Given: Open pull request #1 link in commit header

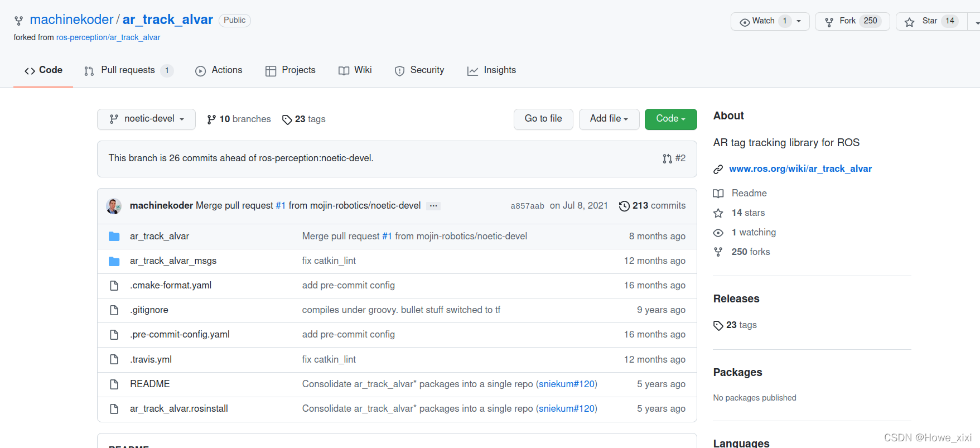Looking at the screenshot, I should pyautogui.click(x=281, y=206).
